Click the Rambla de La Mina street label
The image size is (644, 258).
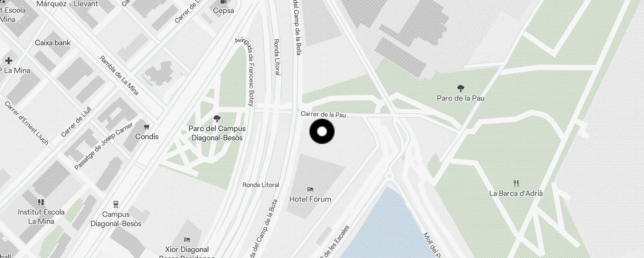pyautogui.click(x=119, y=75)
